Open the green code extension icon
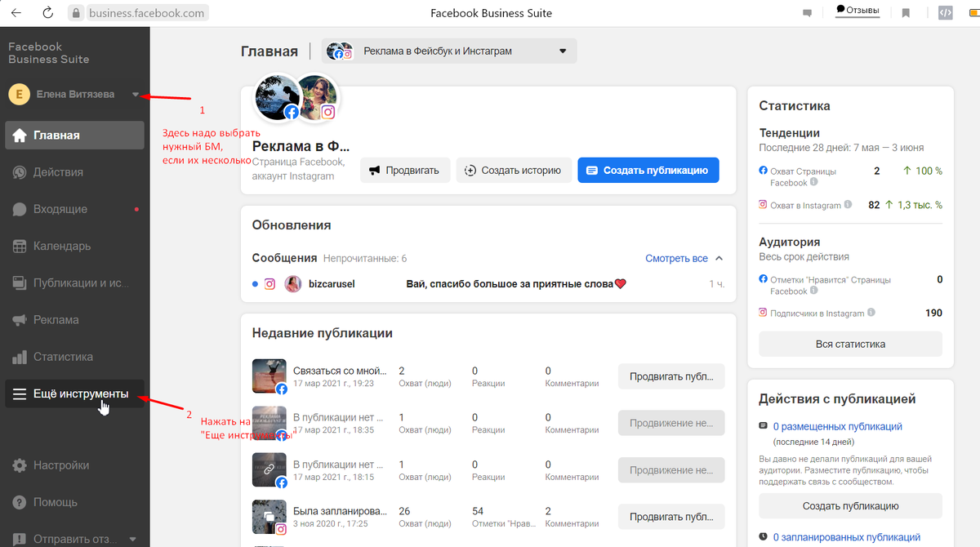 (945, 12)
